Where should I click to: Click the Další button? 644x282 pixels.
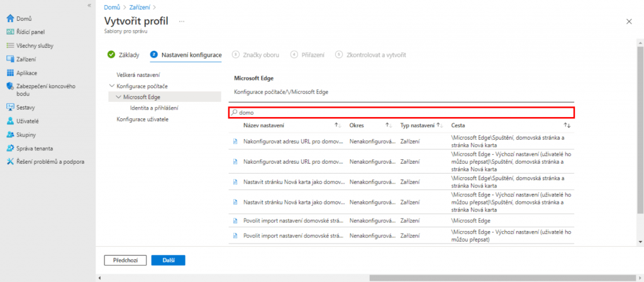click(x=168, y=259)
